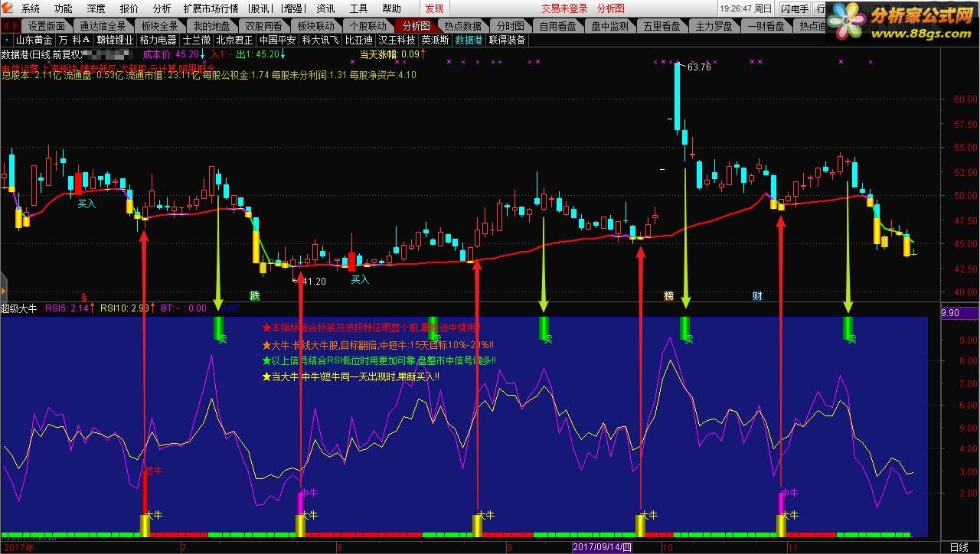Open the 股讯 menu
The width and height of the screenshot is (980, 554).
[260, 8]
